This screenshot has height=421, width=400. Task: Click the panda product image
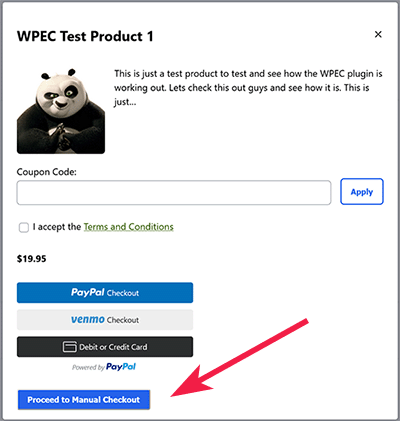(x=61, y=111)
